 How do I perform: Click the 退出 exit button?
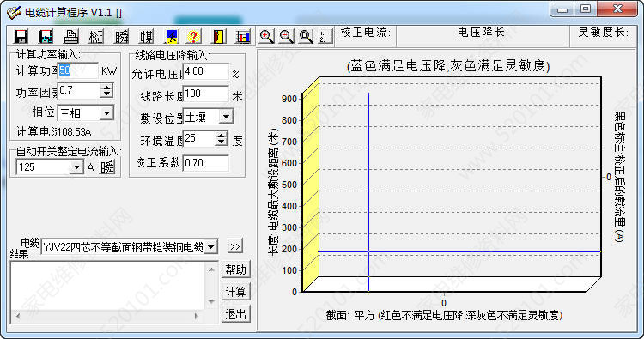pos(236,314)
